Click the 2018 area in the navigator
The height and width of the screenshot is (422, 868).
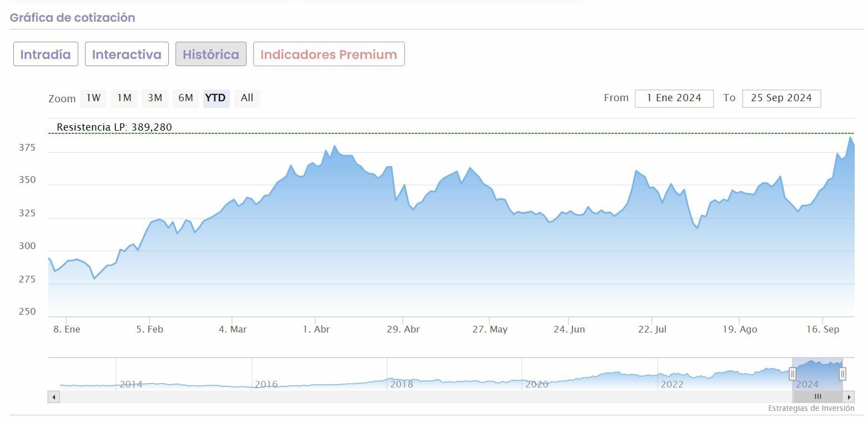click(402, 384)
